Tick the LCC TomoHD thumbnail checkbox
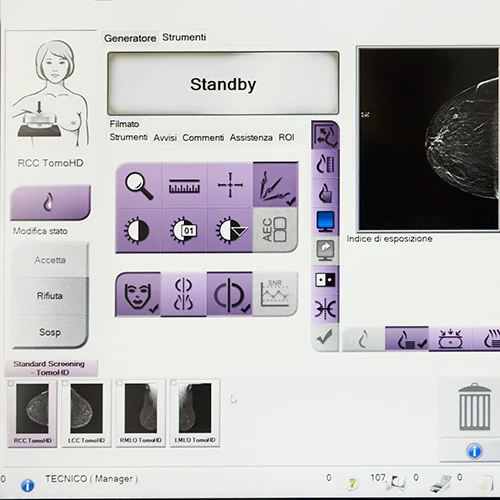This screenshot has width=500, height=500. pos(65,383)
